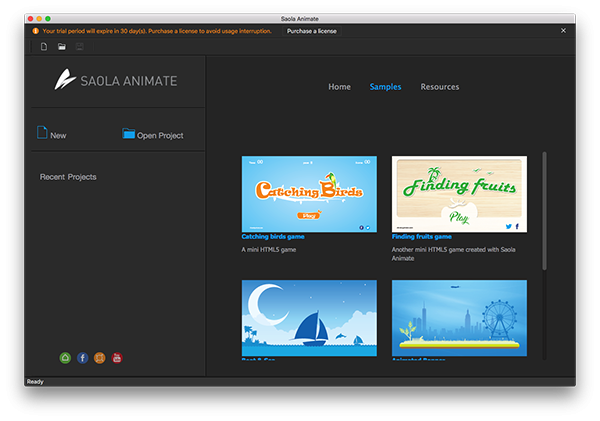Click the 'A mini HTML5 game' description

269,250
